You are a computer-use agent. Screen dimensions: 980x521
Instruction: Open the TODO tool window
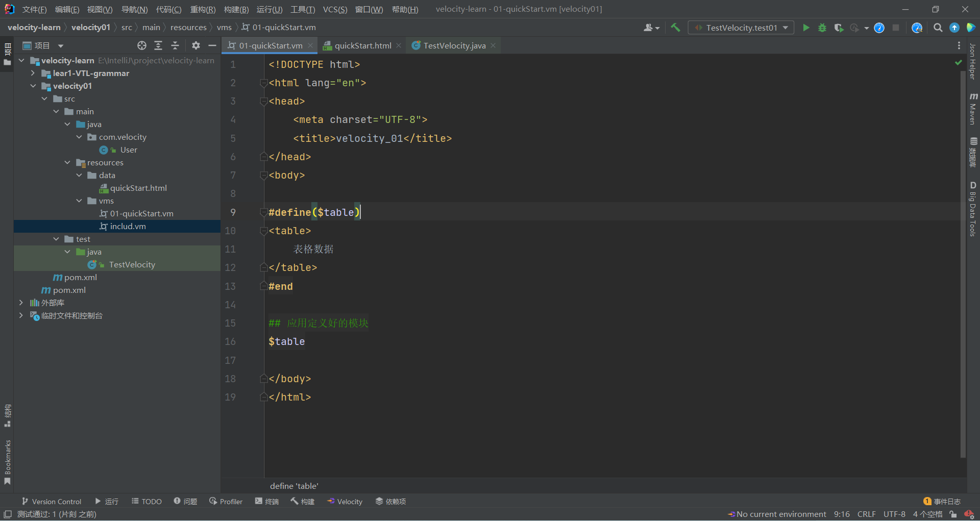(146, 502)
